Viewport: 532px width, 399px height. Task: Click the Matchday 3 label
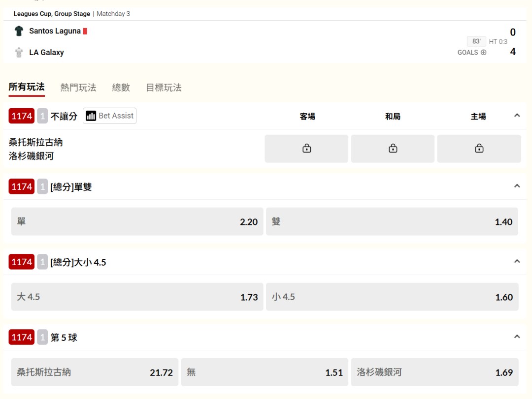point(113,14)
